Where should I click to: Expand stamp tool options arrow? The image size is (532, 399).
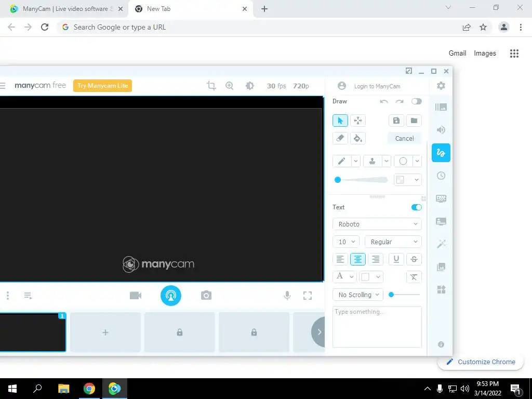[386, 161]
